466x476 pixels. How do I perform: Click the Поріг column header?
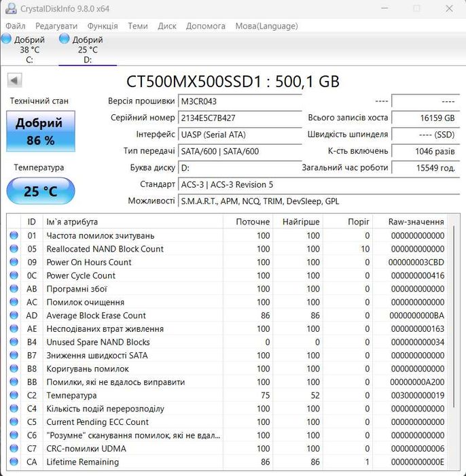[347, 222]
